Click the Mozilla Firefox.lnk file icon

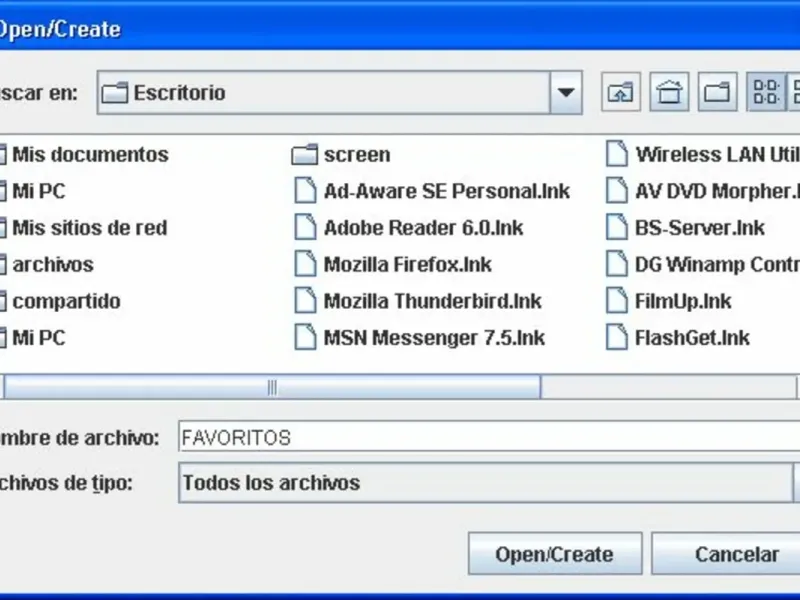[x=305, y=265]
